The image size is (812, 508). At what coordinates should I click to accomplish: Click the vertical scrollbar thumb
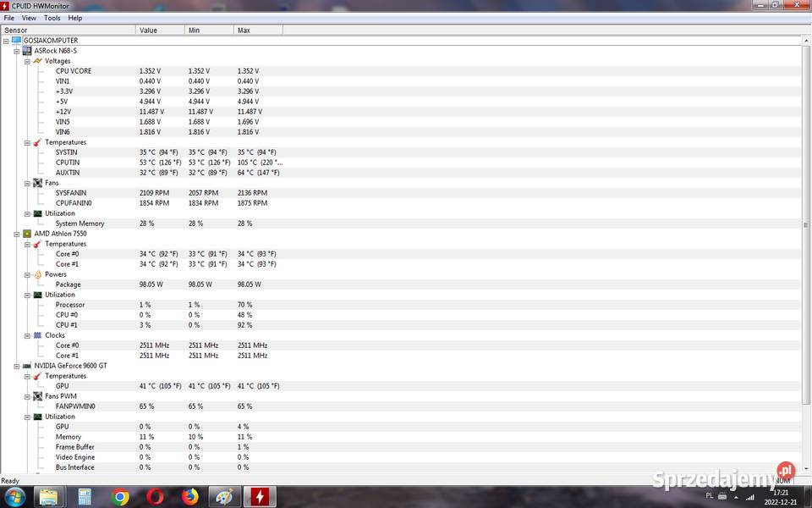click(x=806, y=225)
